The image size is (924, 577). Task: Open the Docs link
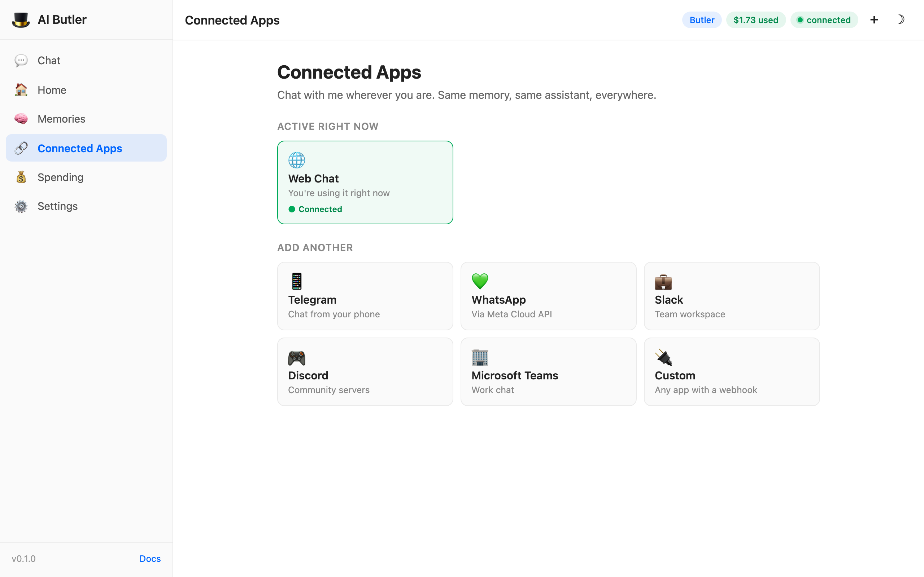pos(150,558)
